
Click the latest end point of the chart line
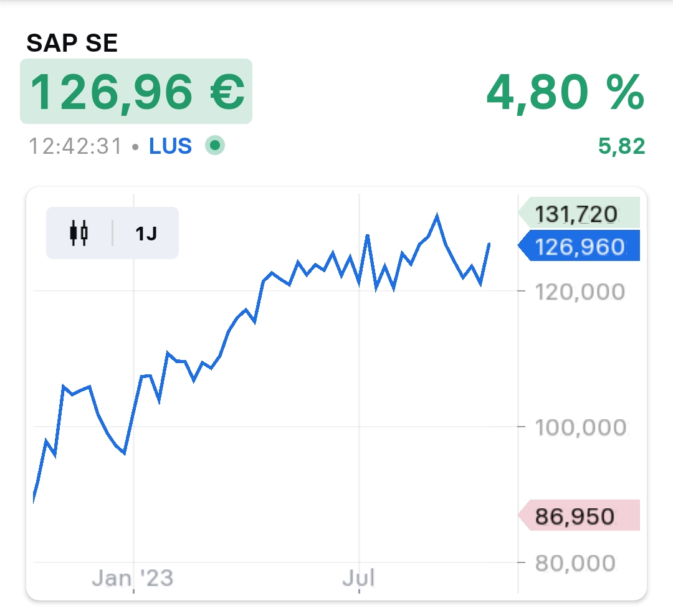[489, 244]
